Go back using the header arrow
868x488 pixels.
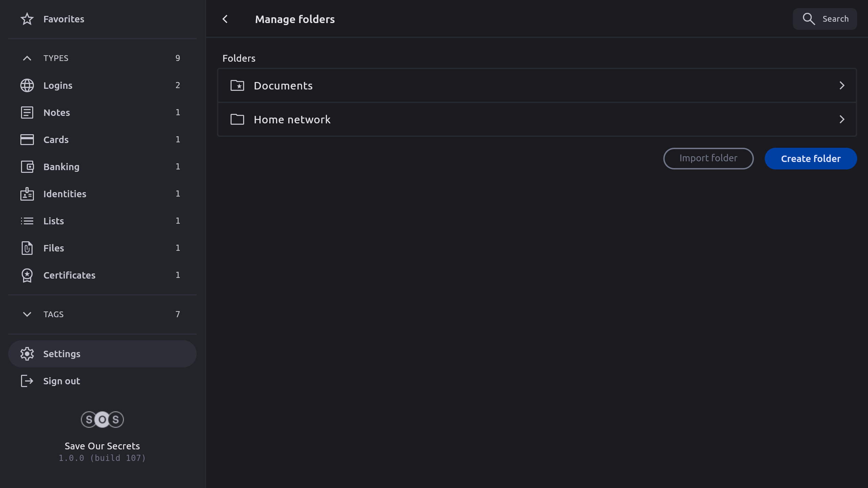click(225, 19)
